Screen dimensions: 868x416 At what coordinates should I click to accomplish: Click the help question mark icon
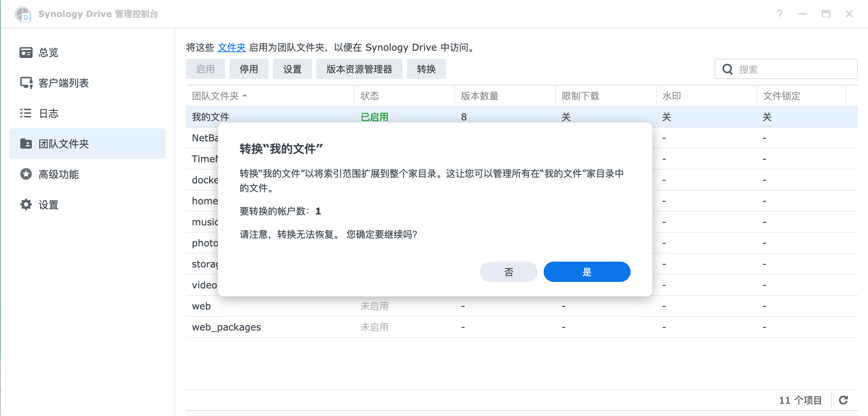tap(780, 14)
